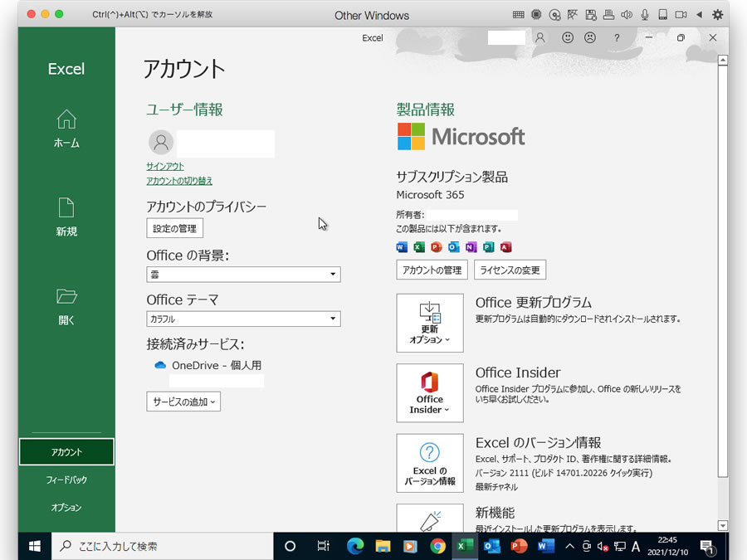Switch to Outlook in the taskbar
This screenshot has width=747, height=560.
pos(491,546)
